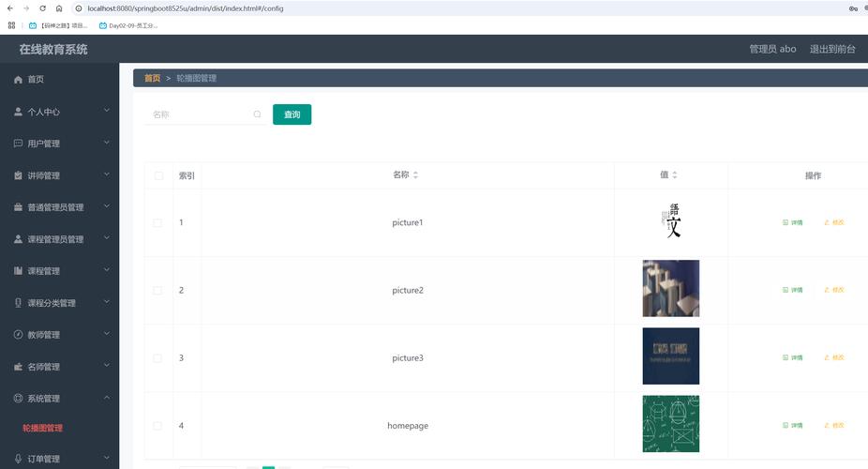
Task: Check the checkbox for row picture1
Action: [158, 223]
